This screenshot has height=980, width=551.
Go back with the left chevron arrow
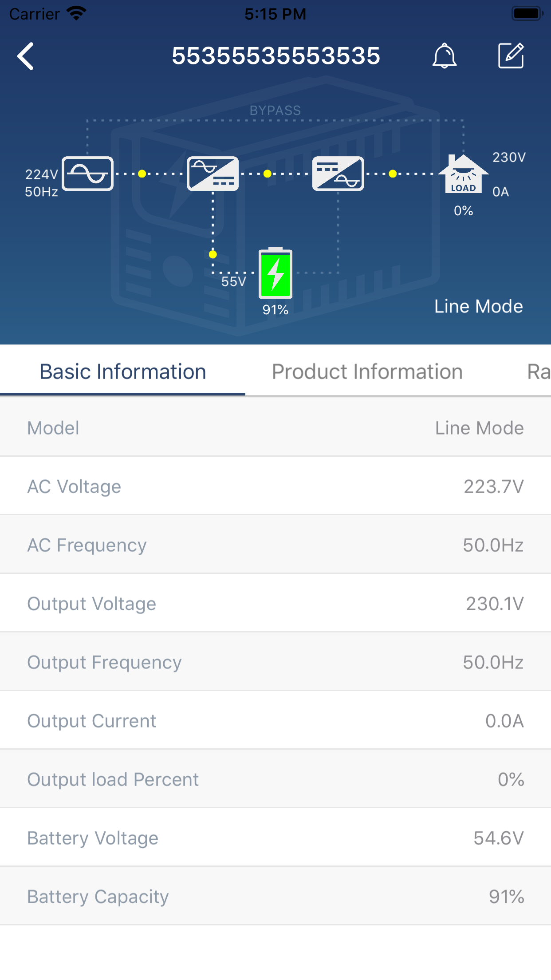25,56
